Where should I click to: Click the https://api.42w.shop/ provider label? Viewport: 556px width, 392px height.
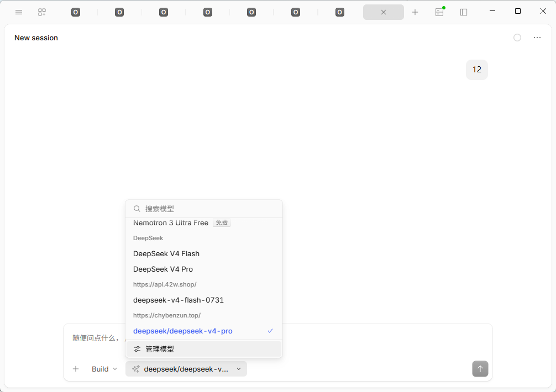point(165,284)
